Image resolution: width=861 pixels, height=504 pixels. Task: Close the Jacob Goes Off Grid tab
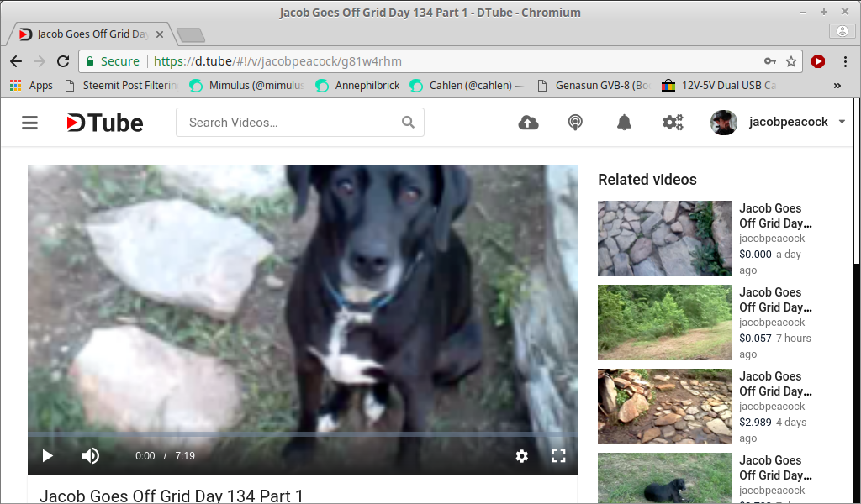pyautogui.click(x=160, y=34)
